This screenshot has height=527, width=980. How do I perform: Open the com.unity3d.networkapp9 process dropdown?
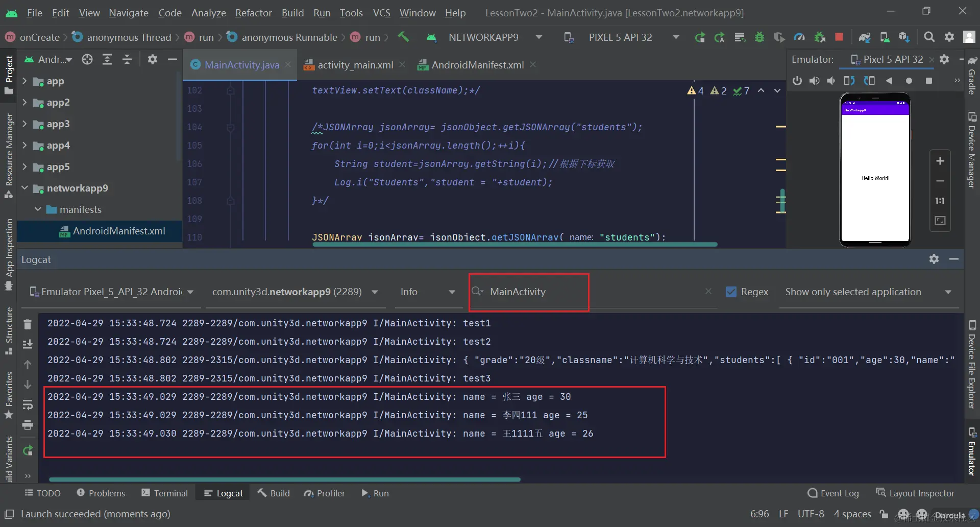point(295,292)
